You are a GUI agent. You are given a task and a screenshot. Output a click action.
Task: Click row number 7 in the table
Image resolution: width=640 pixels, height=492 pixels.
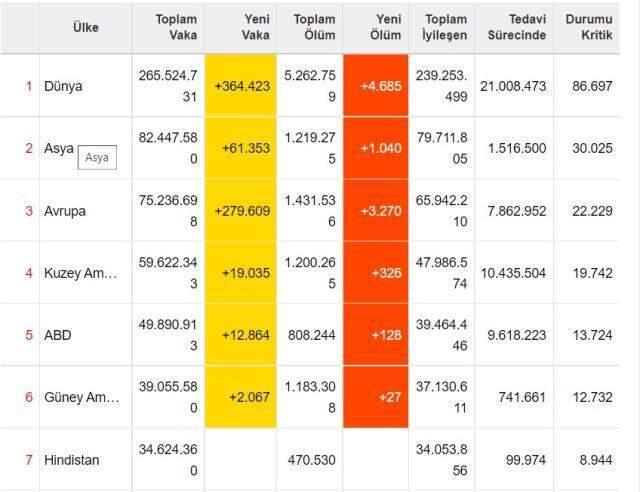click(x=29, y=460)
